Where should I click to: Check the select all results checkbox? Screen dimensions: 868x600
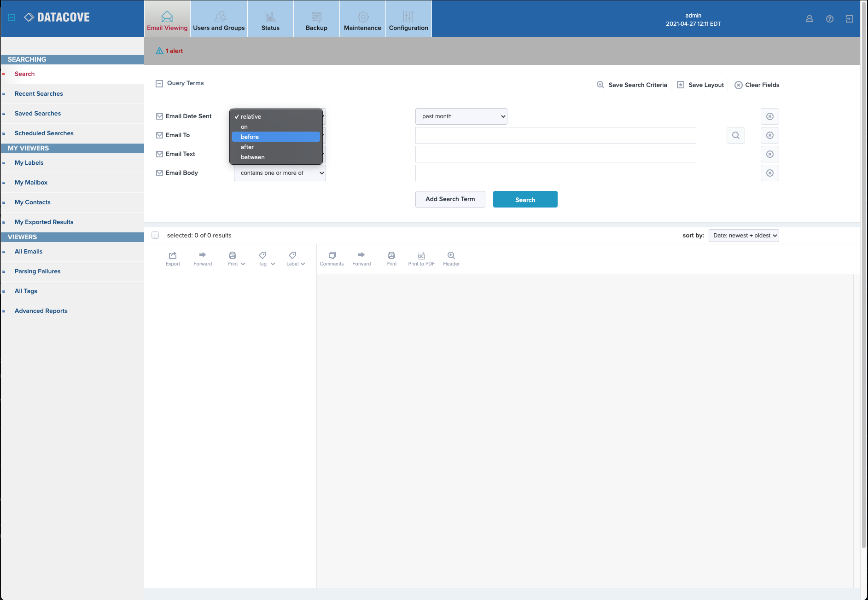pos(156,235)
